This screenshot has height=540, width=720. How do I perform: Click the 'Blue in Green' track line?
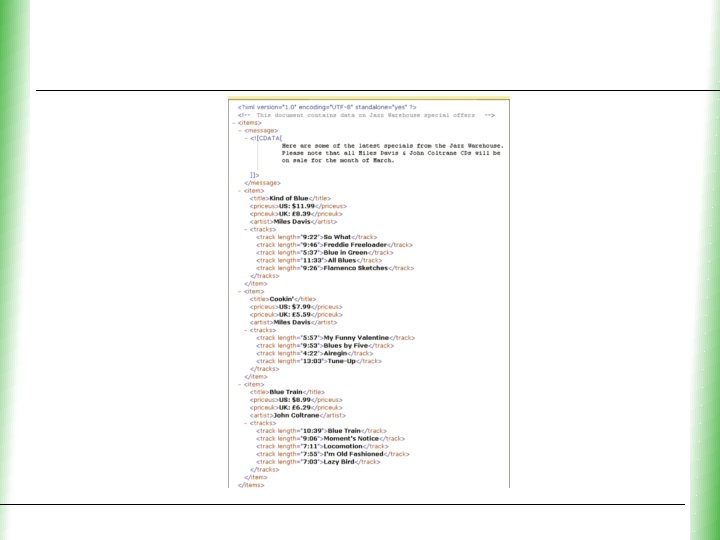point(325,253)
